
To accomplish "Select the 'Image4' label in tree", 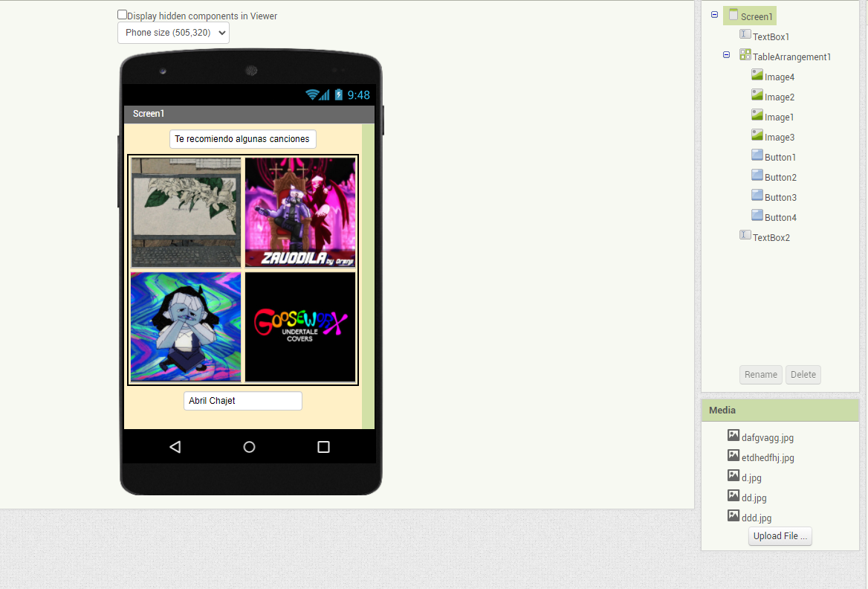I will click(780, 77).
